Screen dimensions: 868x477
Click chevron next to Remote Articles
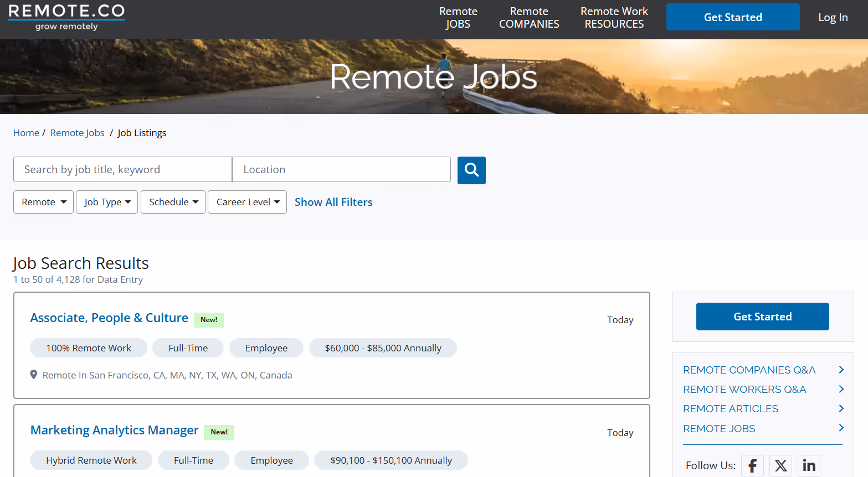pos(841,408)
